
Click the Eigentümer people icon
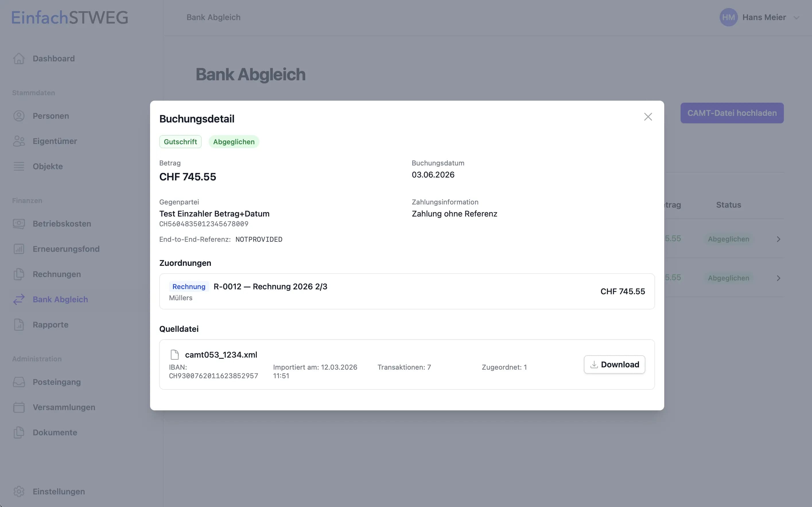point(19,141)
